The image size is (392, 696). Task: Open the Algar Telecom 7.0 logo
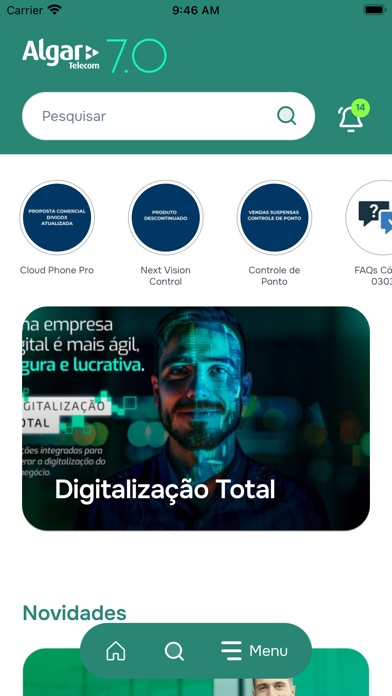tap(94, 55)
